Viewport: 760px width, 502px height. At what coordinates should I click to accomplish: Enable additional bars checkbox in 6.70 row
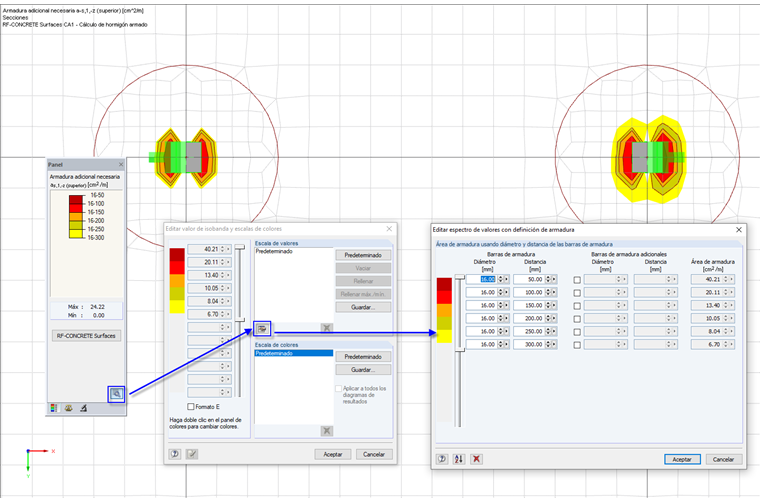[577, 345]
